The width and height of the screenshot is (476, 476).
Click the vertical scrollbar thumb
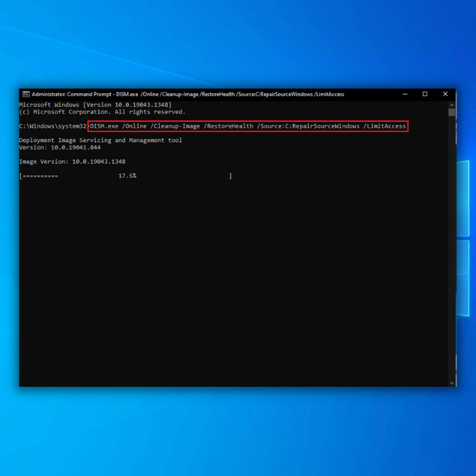tap(452, 113)
